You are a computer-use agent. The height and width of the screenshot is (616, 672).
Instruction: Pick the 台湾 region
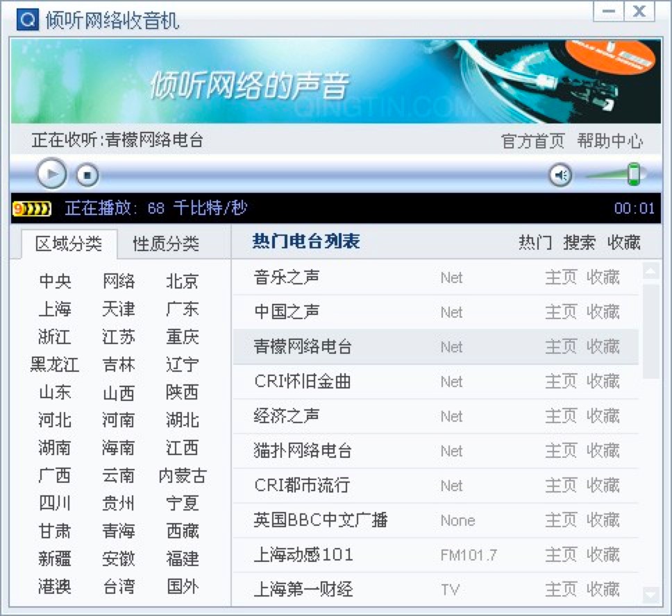(119, 587)
